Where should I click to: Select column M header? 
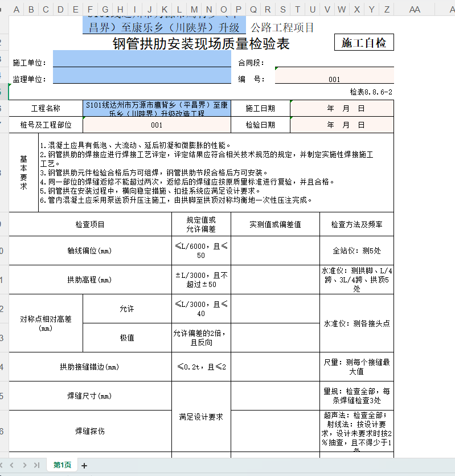point(194,9)
